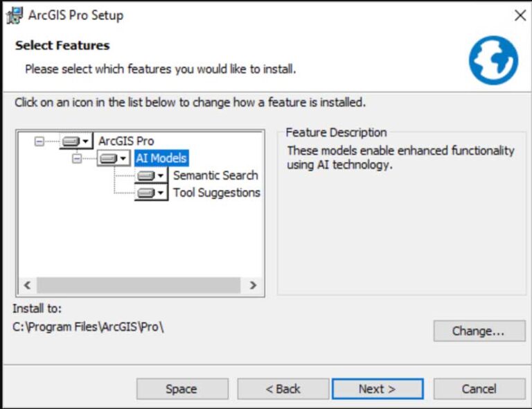Click the Change... install location button
Screen dimensions: 532x409
479,331
